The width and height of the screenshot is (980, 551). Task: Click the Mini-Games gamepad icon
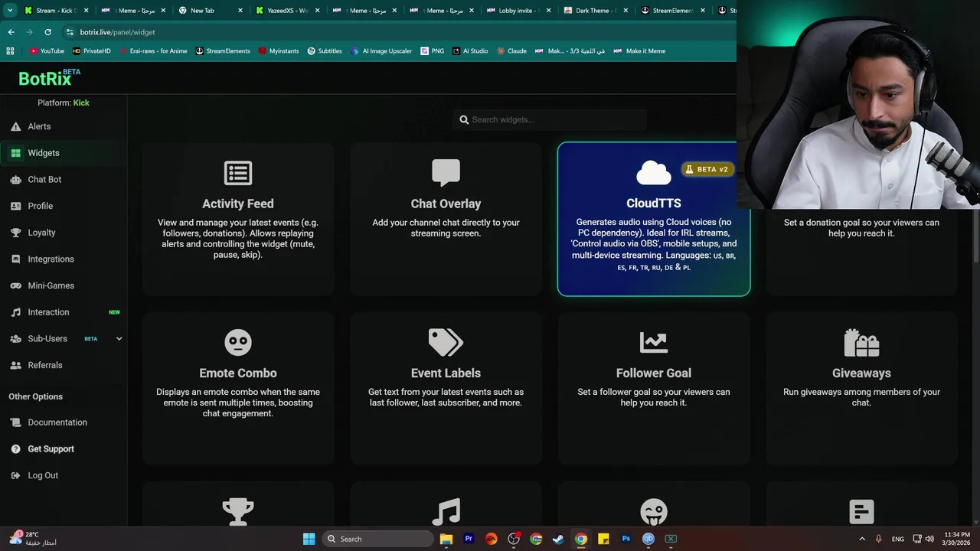tap(15, 285)
